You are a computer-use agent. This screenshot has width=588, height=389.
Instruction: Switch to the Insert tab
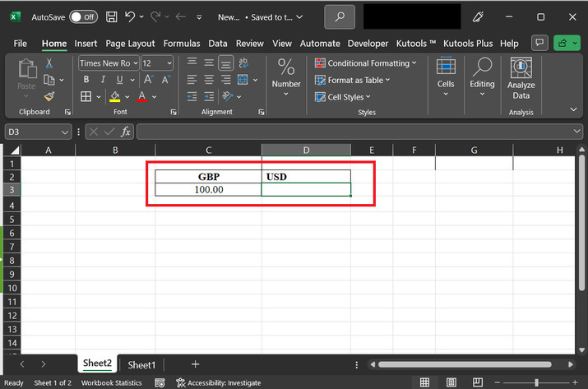(86, 44)
